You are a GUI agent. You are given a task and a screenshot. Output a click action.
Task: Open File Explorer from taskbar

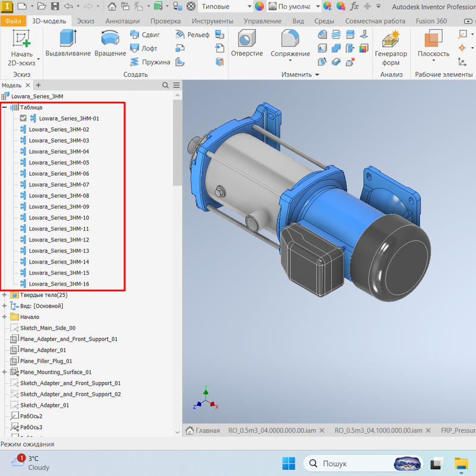pyautogui.click(x=461, y=464)
